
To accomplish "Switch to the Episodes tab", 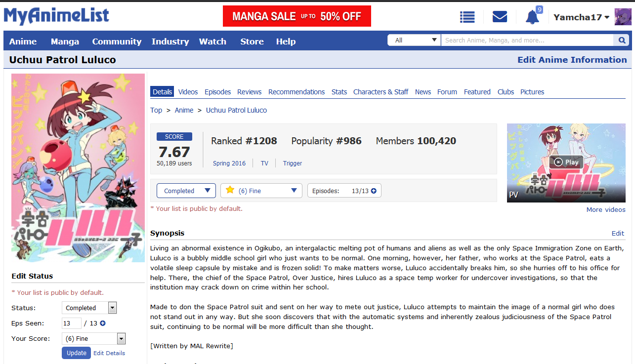I will pos(217,92).
